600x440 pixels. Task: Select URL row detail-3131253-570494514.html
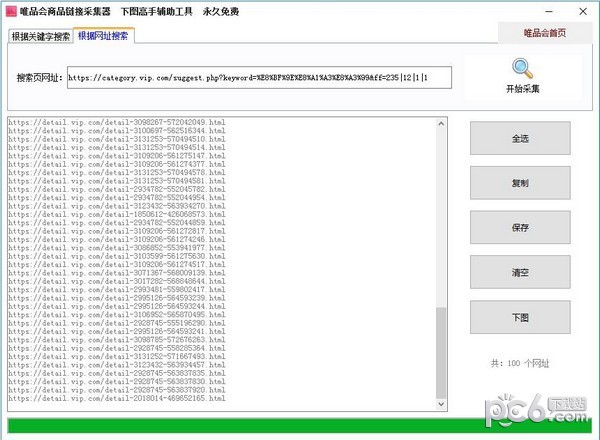point(117,148)
